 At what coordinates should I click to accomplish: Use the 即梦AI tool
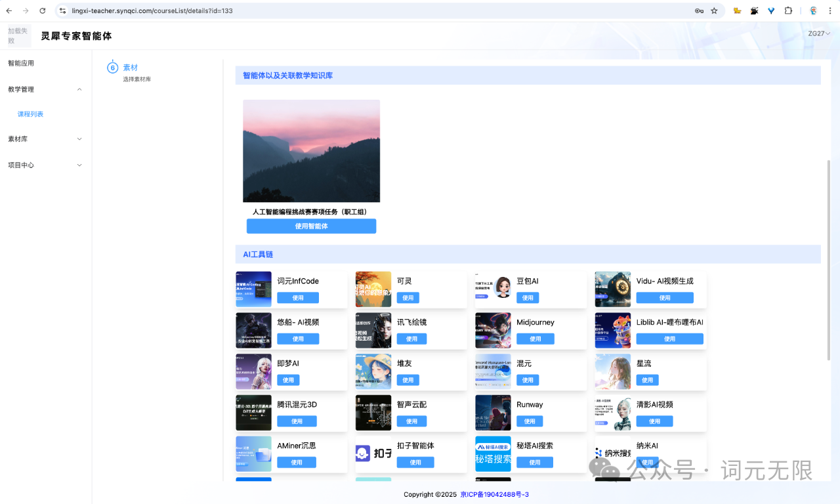[288, 380]
